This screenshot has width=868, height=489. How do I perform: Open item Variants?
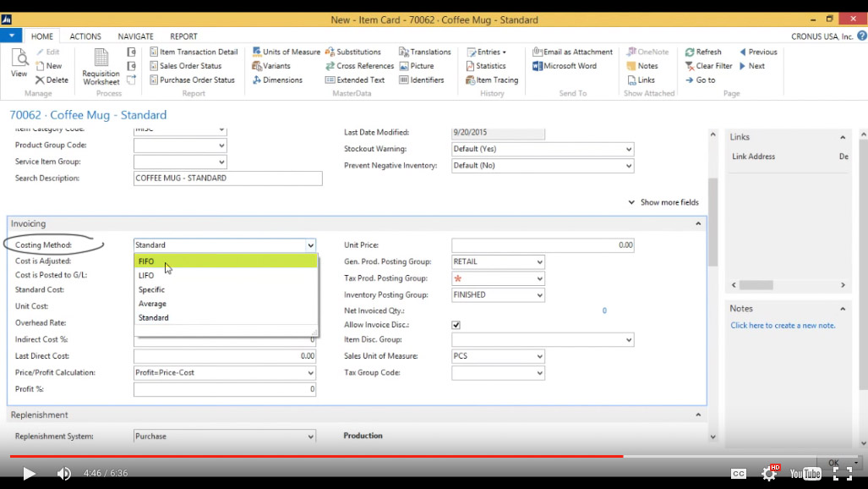click(x=271, y=66)
